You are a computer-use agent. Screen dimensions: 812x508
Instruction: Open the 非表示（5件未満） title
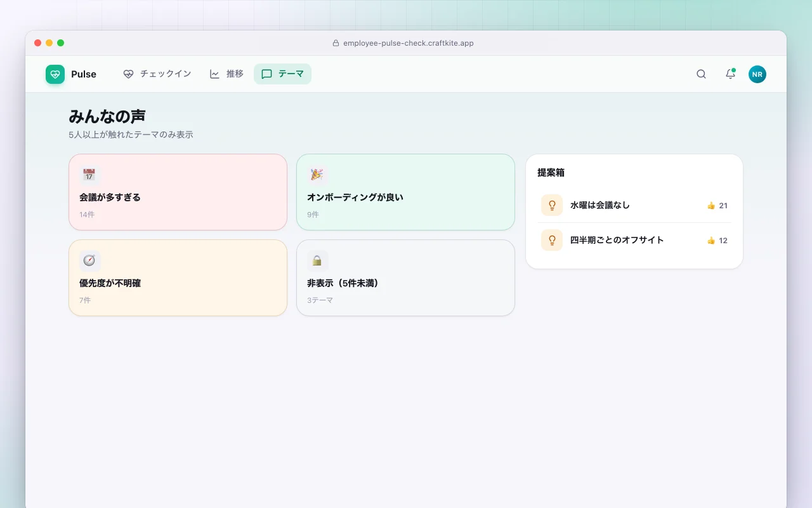(x=343, y=283)
